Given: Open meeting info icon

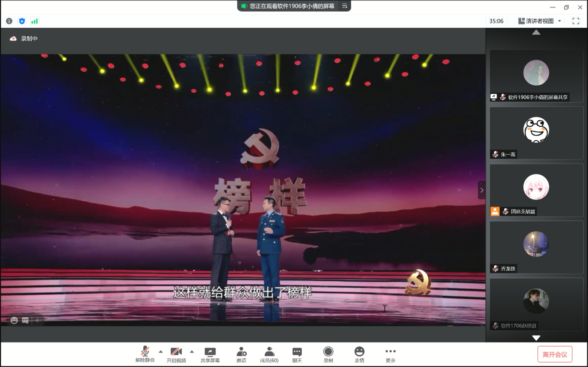Looking at the screenshot, I should click(x=9, y=21).
